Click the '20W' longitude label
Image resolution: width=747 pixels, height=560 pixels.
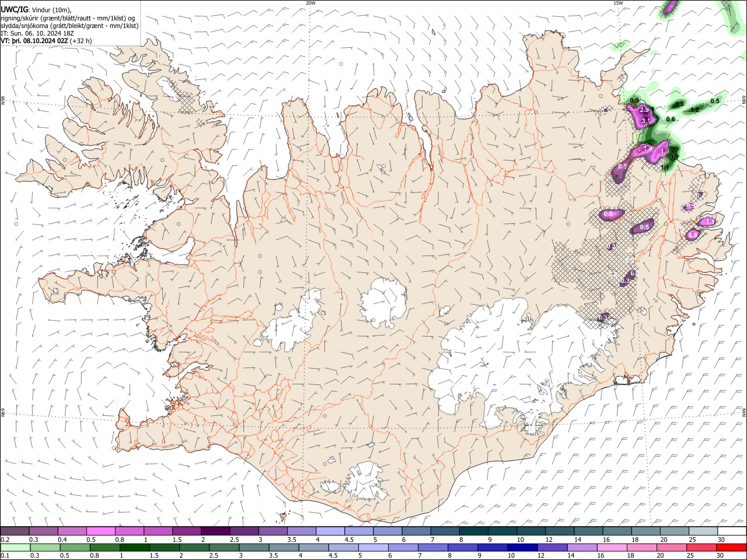pyautogui.click(x=310, y=3)
